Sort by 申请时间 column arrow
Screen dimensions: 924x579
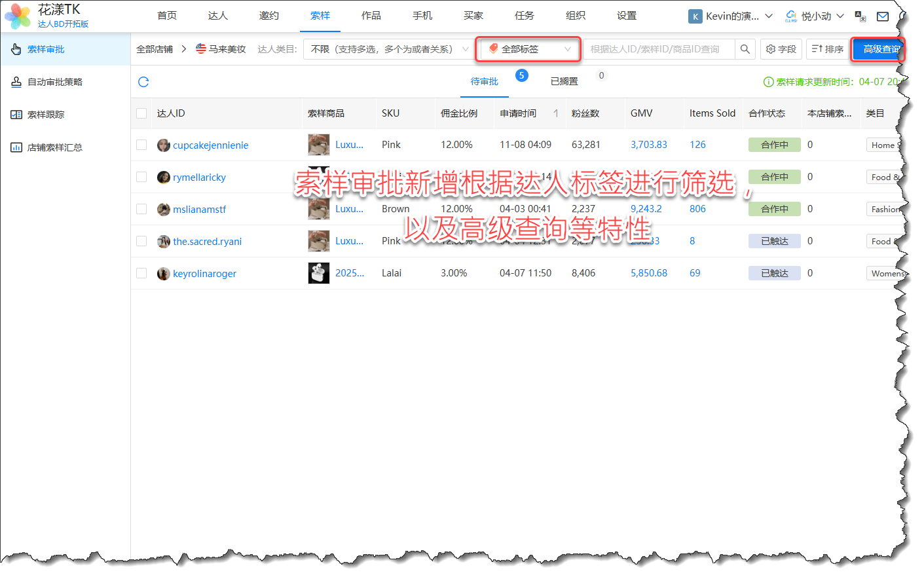click(x=555, y=113)
